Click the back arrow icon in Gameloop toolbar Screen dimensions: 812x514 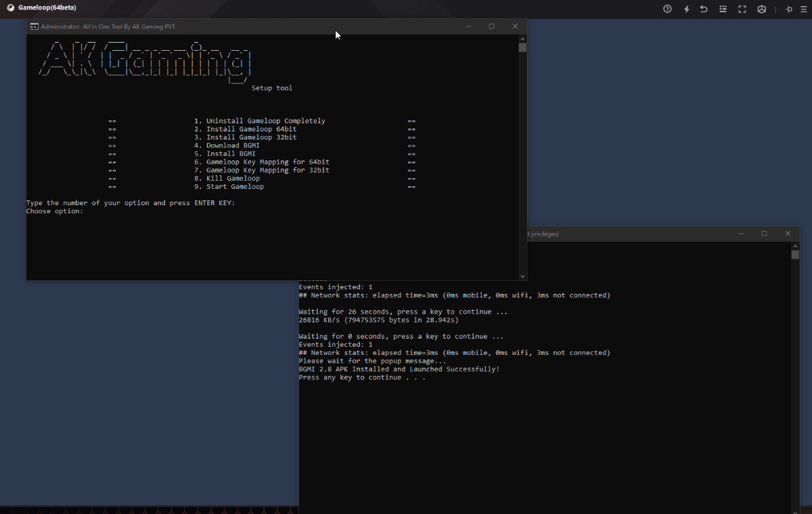tap(704, 9)
